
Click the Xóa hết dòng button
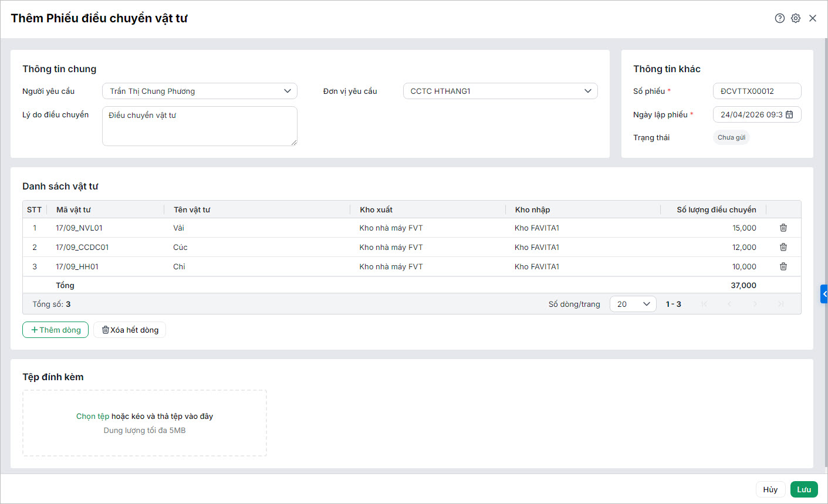tap(130, 330)
